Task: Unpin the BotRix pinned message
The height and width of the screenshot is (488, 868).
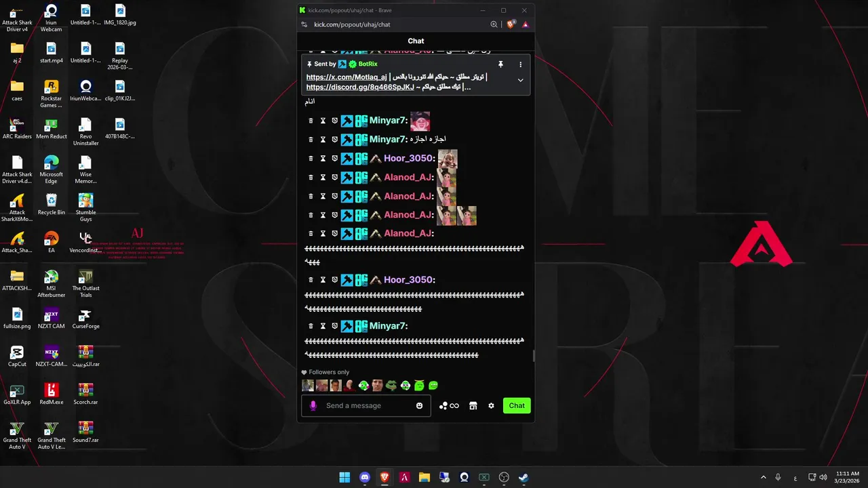Action: pyautogui.click(x=500, y=64)
